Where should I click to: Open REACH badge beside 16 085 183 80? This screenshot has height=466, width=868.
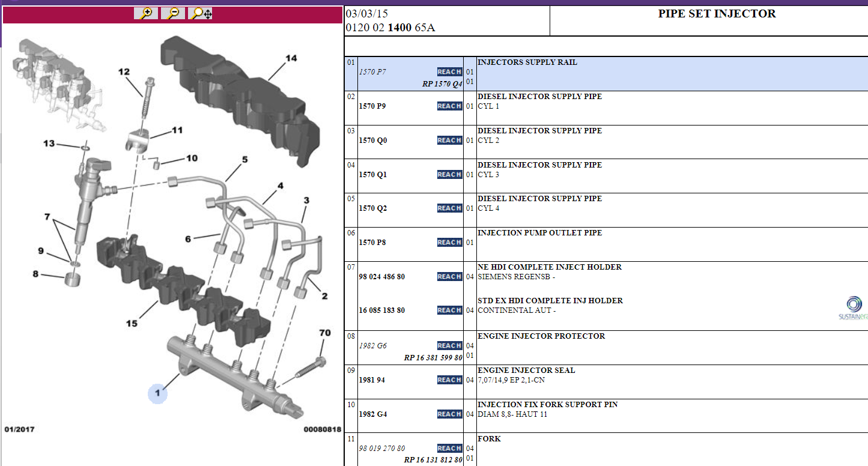[449, 310]
